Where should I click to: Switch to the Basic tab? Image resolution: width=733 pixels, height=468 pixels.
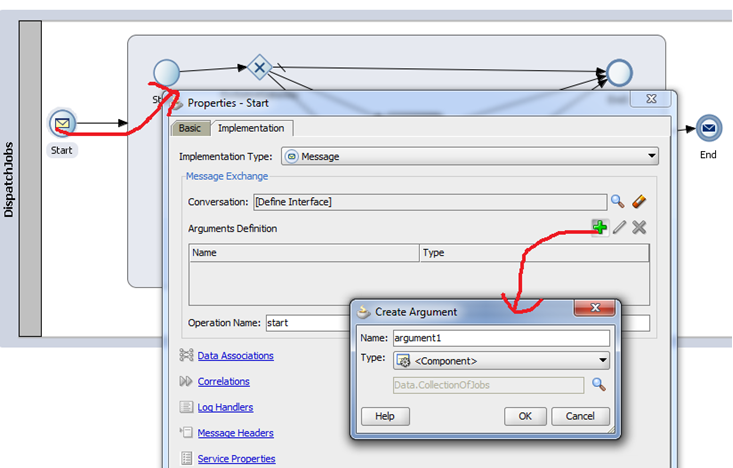coord(189,128)
